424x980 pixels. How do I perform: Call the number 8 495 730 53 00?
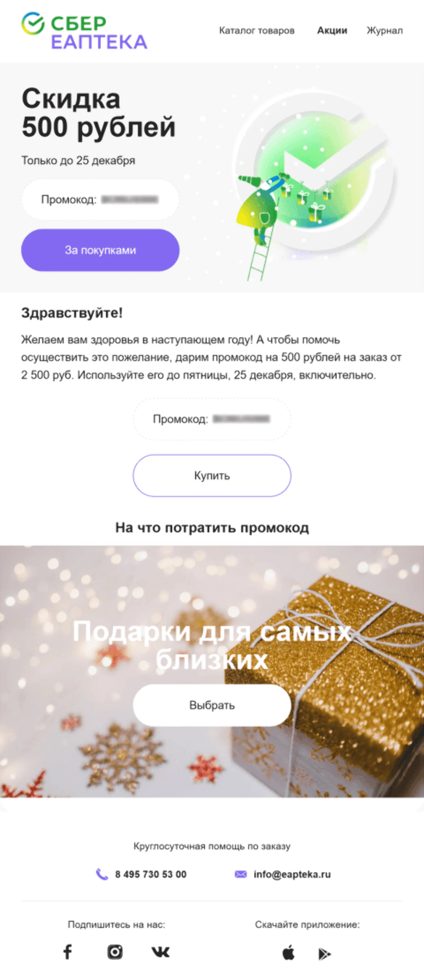[151, 874]
